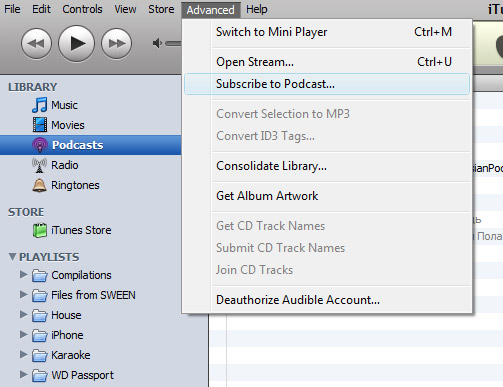Choose Consolidate Library menu entry
Image resolution: width=503 pixels, height=387 pixels.
tap(327, 166)
